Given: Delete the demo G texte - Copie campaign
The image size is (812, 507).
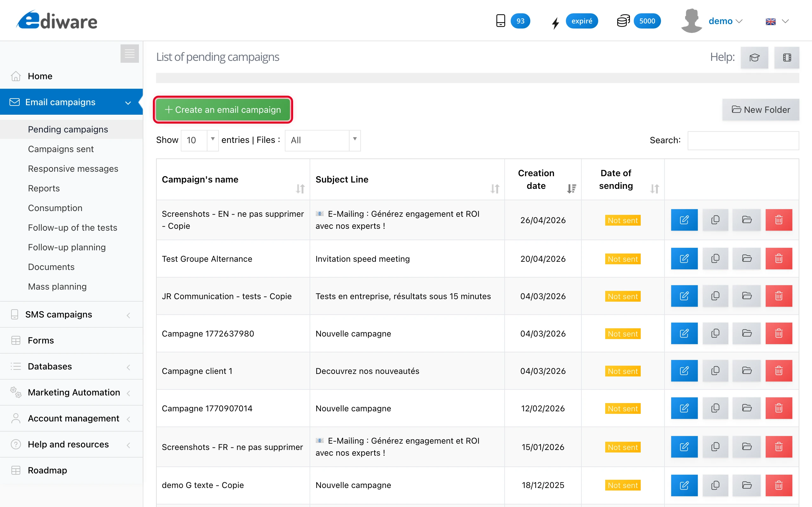Looking at the screenshot, I should click(x=779, y=485).
